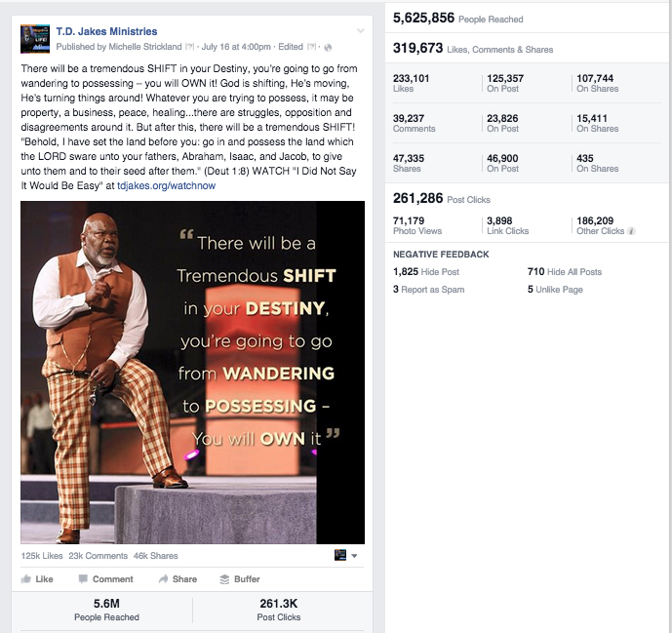Open the tdjakes.org/watchnow link
672x633 pixels.
coord(166,185)
